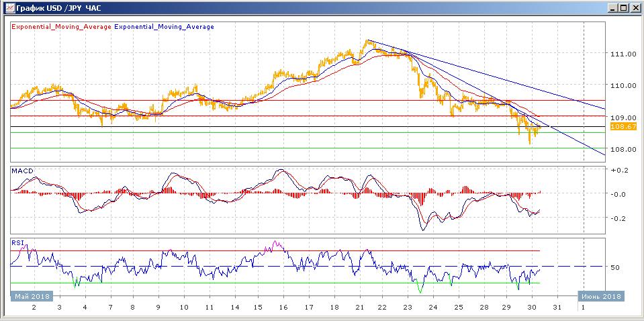Close the USD/JPY chart window
The height and width of the screenshot is (321, 644).
click(x=635, y=7)
